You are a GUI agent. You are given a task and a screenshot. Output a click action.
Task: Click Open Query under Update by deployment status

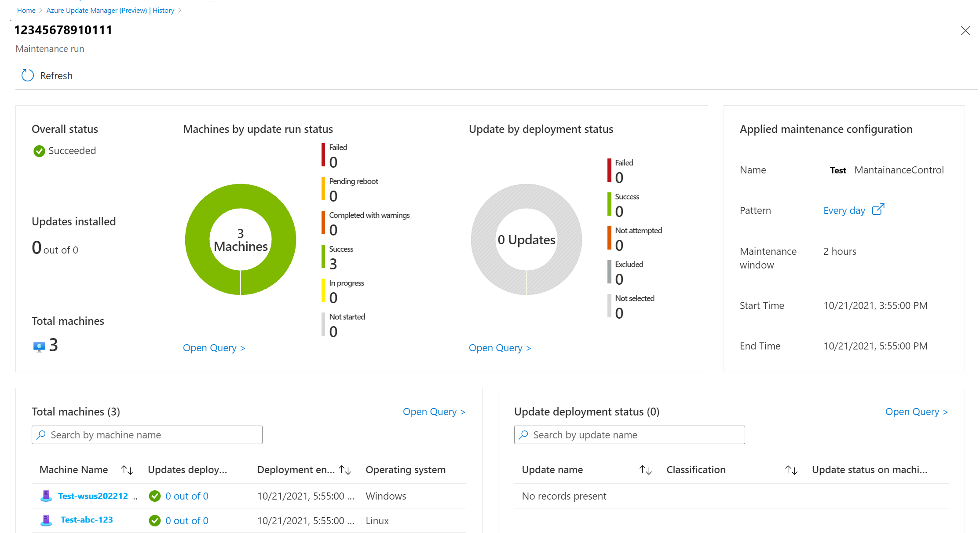point(499,347)
